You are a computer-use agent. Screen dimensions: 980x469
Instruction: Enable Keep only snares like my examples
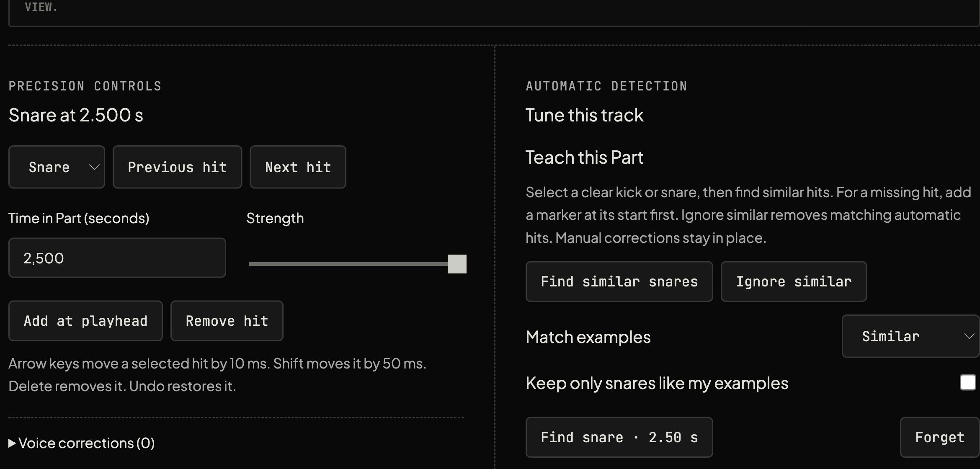968,383
